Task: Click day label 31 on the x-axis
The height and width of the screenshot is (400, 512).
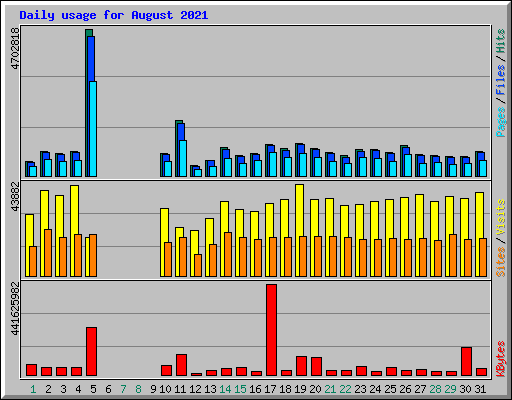Action: (480, 389)
